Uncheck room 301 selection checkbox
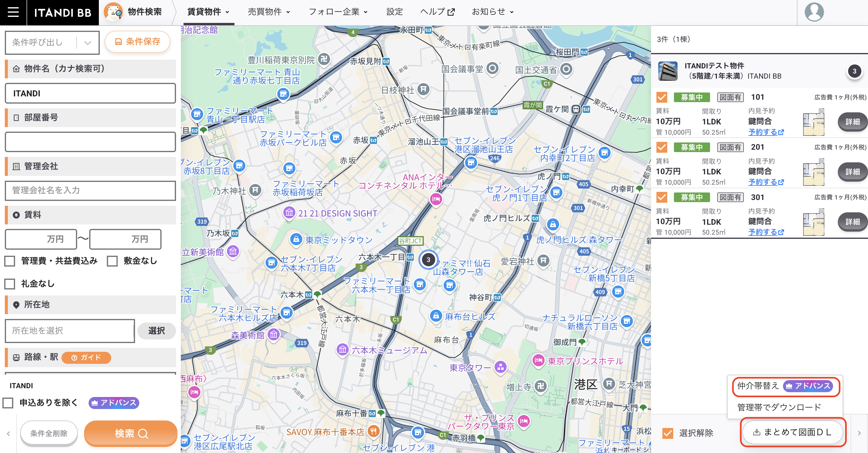The image size is (868, 453). (x=662, y=197)
